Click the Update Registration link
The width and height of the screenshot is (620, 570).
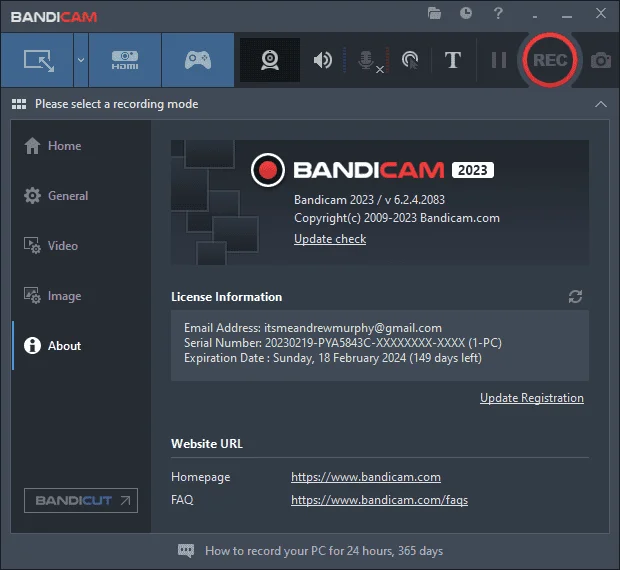pyautogui.click(x=532, y=398)
